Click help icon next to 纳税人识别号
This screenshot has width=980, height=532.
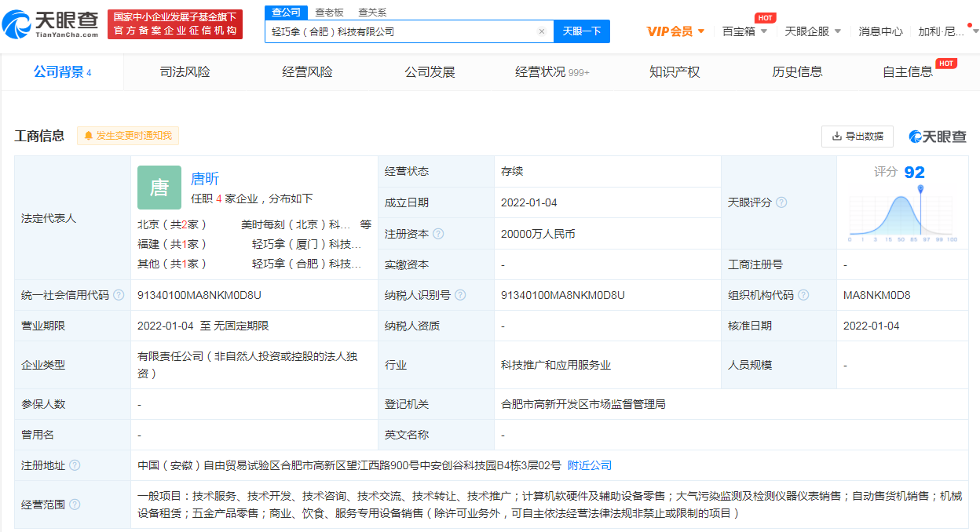click(x=460, y=295)
